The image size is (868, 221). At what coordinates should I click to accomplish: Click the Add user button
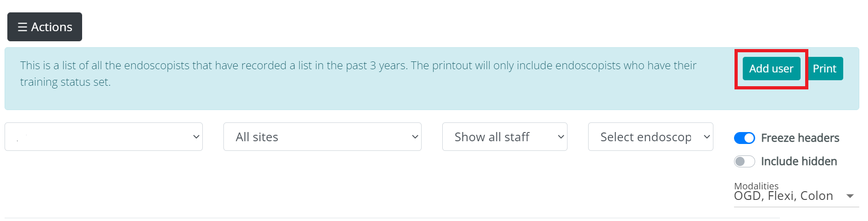[771, 69]
